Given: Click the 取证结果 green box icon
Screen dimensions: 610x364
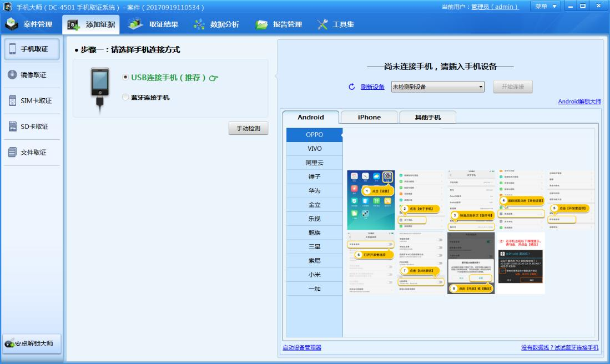Looking at the screenshot, I should pyautogui.click(x=135, y=24).
